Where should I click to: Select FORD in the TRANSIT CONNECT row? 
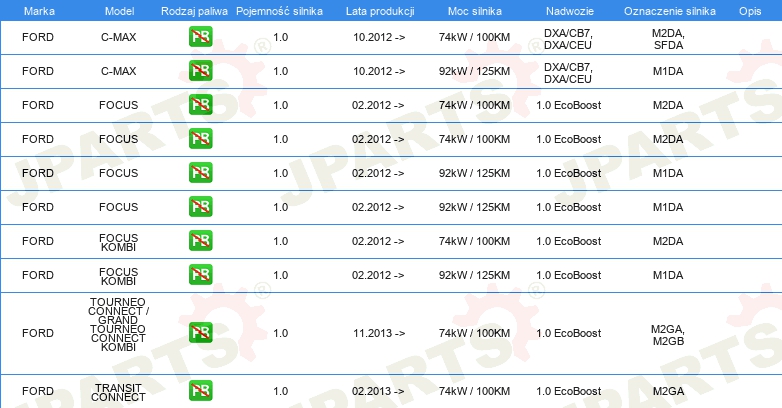click(38, 392)
